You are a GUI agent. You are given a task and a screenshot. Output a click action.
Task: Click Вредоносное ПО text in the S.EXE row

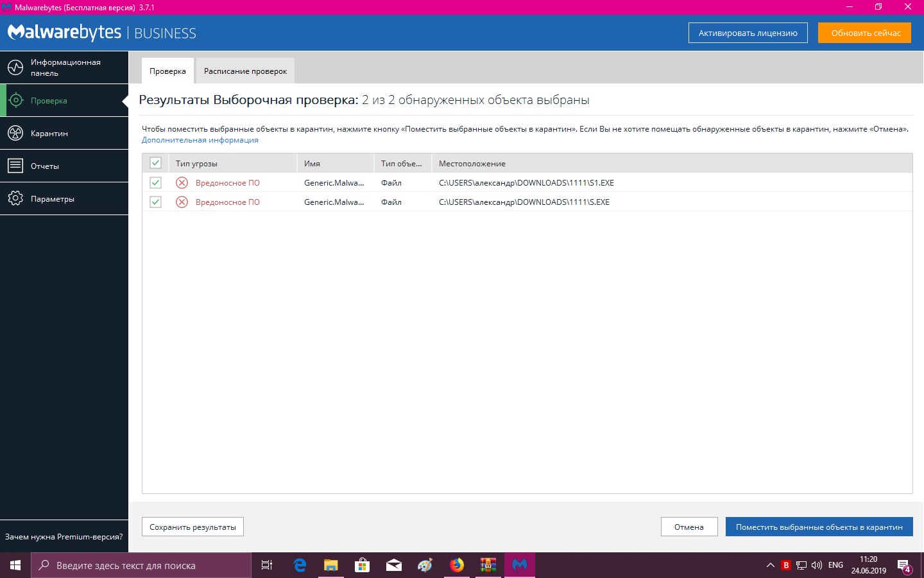(228, 202)
